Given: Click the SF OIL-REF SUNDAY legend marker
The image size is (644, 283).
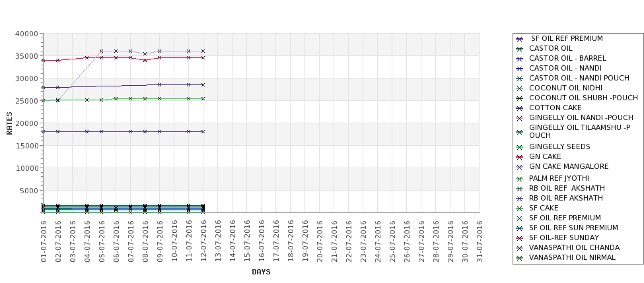Looking at the screenshot, I should 520,238.
